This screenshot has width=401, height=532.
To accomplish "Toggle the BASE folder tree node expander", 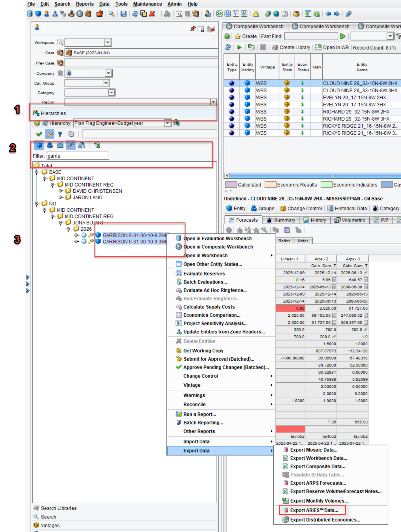I will (37, 172).
